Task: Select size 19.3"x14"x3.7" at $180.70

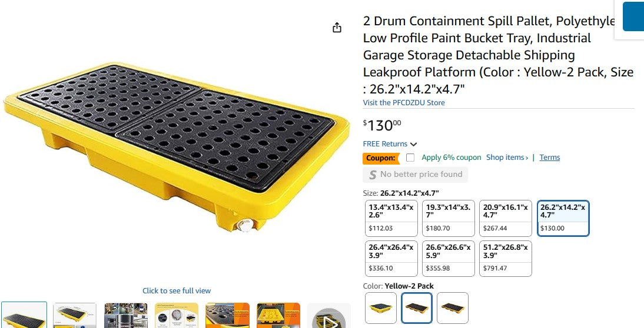Action: pos(448,217)
